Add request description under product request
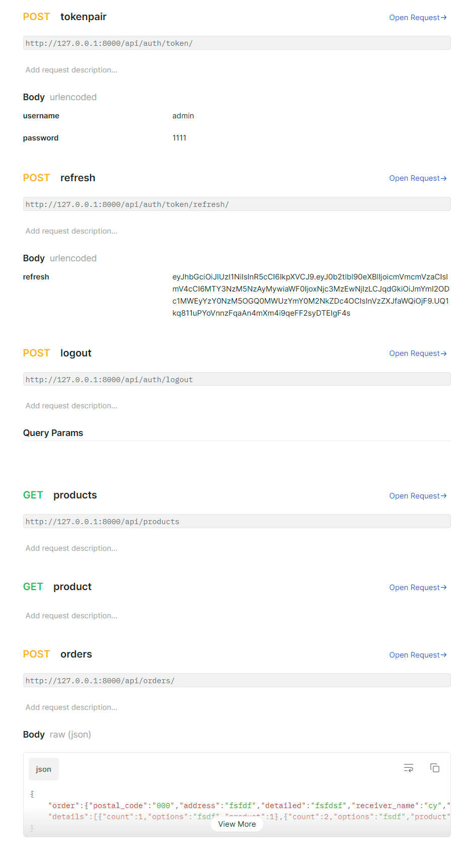The width and height of the screenshot is (461, 868). pos(71,616)
